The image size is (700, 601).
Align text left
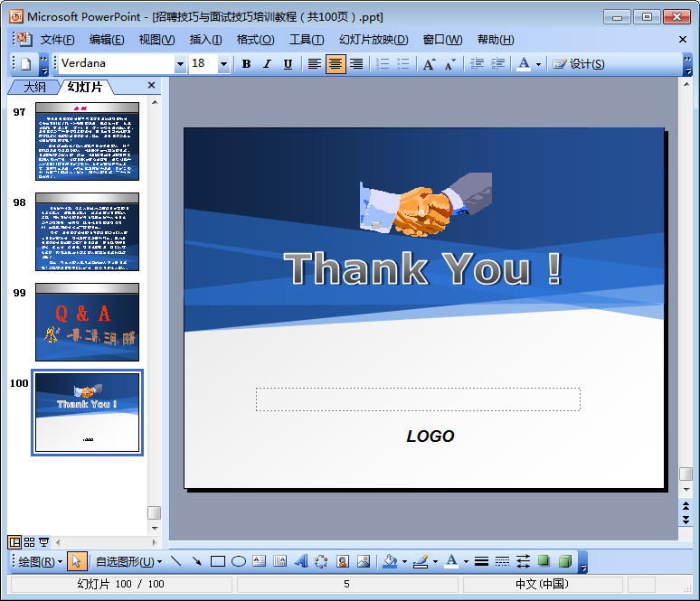click(315, 64)
